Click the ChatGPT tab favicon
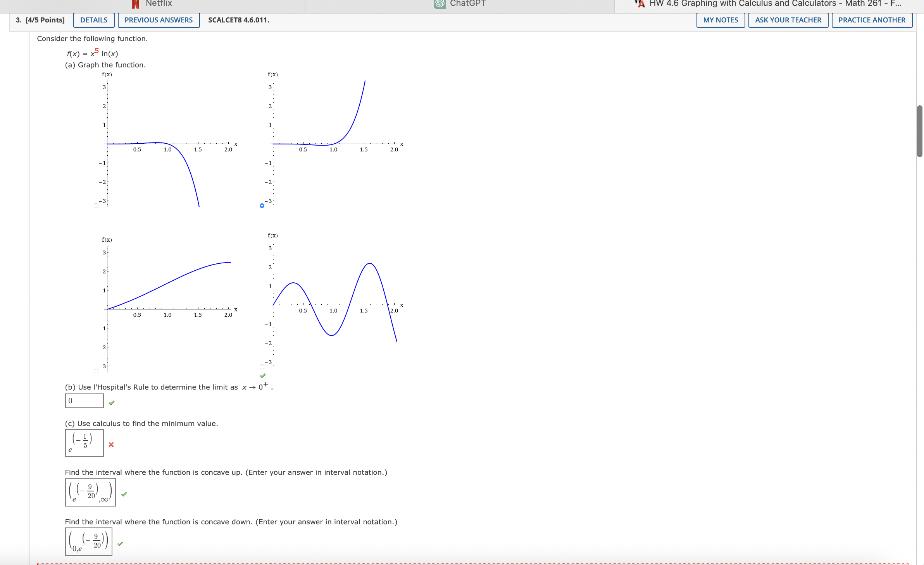Image resolution: width=924 pixels, height=565 pixels. coord(440,4)
